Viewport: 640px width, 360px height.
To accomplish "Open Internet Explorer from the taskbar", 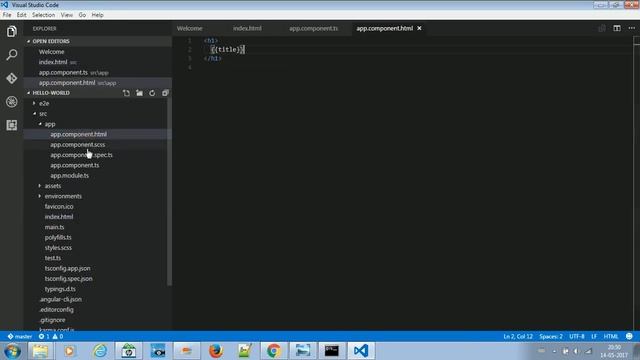I will click(x=100, y=351).
